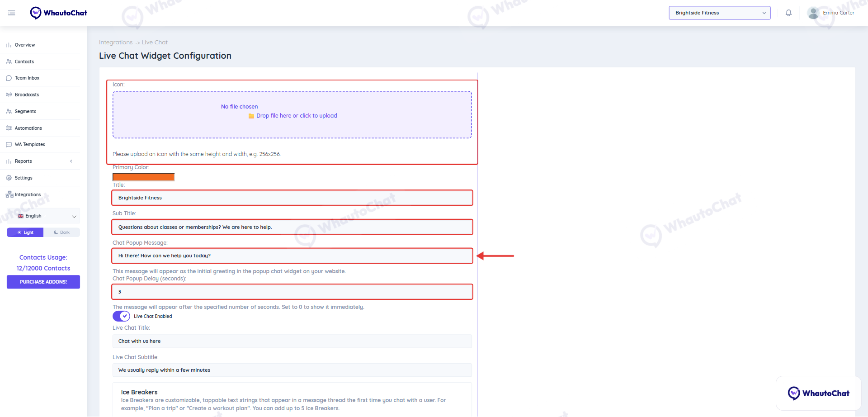
Task: Click the Live Chat Subtitle field
Action: (x=292, y=370)
